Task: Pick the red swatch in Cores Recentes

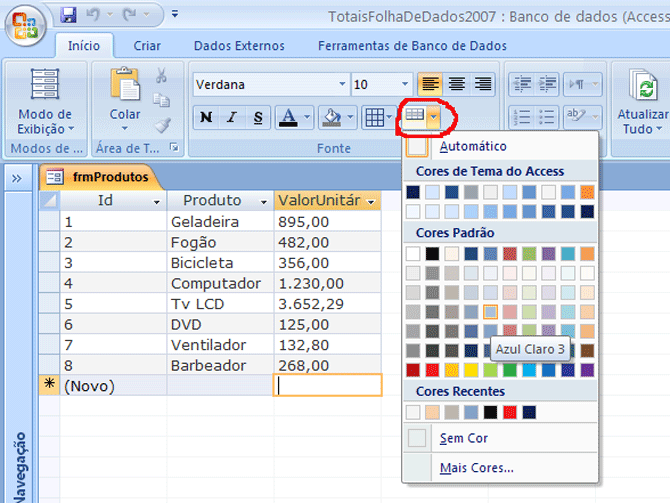Action: click(509, 412)
